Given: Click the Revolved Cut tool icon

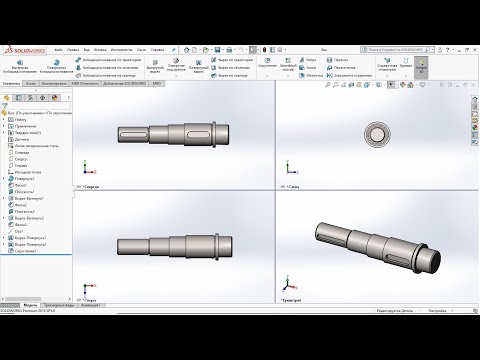Looking at the screenshot, I should coord(199,62).
